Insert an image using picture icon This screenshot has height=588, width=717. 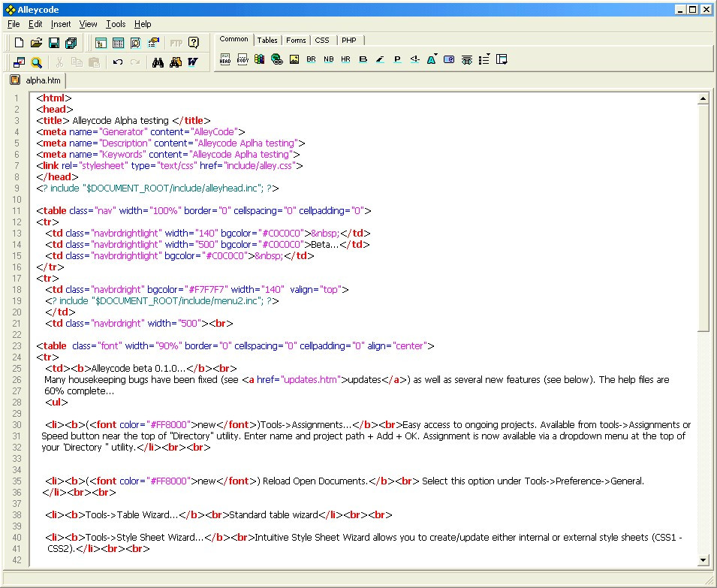coord(294,59)
